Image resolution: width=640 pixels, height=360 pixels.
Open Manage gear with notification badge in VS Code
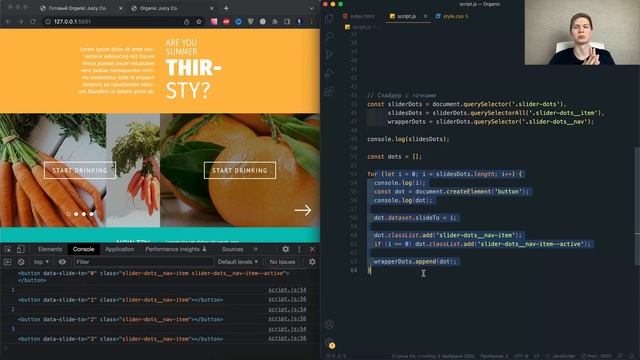click(330, 344)
